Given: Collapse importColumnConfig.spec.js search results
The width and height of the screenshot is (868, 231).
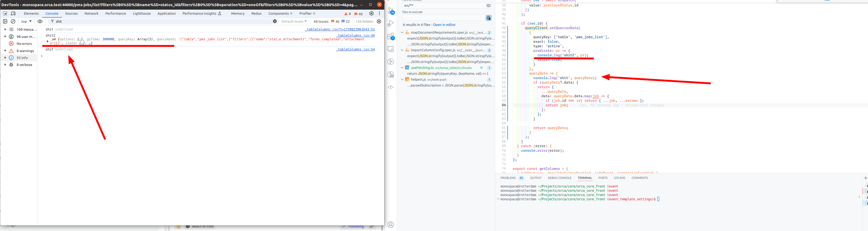Looking at the screenshot, I should click(402, 50).
